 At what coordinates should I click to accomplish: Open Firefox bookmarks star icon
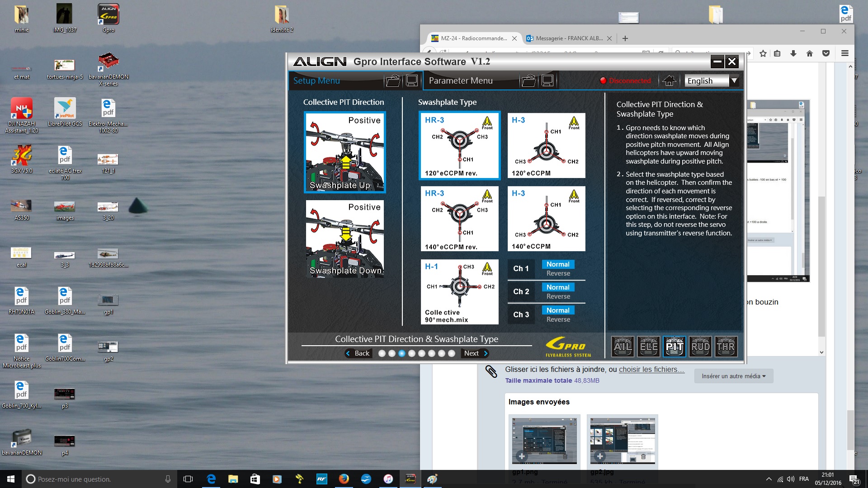point(763,53)
